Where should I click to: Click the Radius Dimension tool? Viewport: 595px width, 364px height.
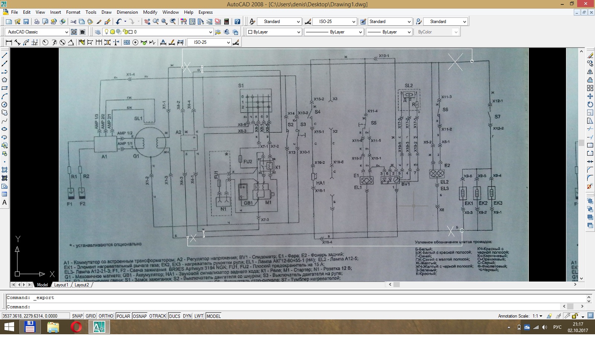click(45, 42)
